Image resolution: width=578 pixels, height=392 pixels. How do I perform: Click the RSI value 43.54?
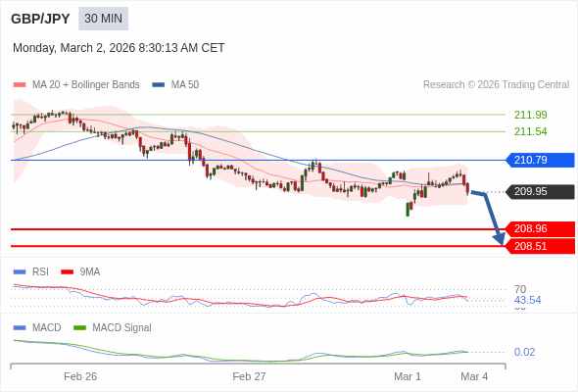527,300
